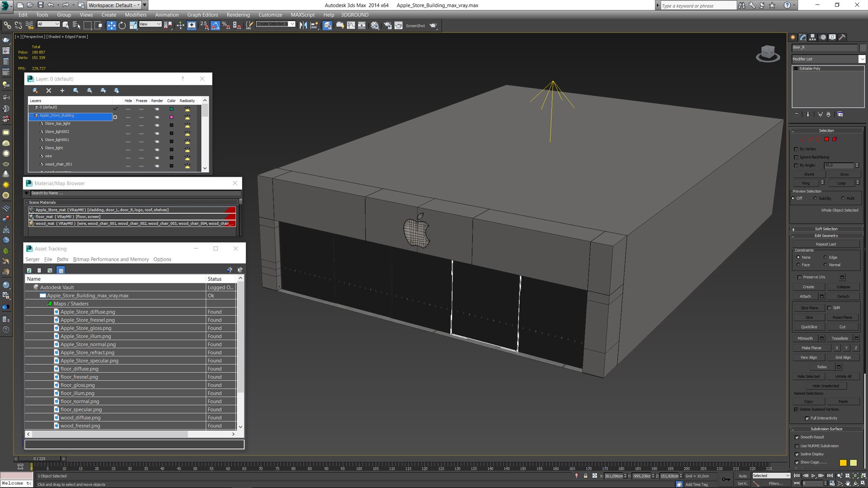
Task: Open the key filter Selected dropdown
Action: (771, 476)
